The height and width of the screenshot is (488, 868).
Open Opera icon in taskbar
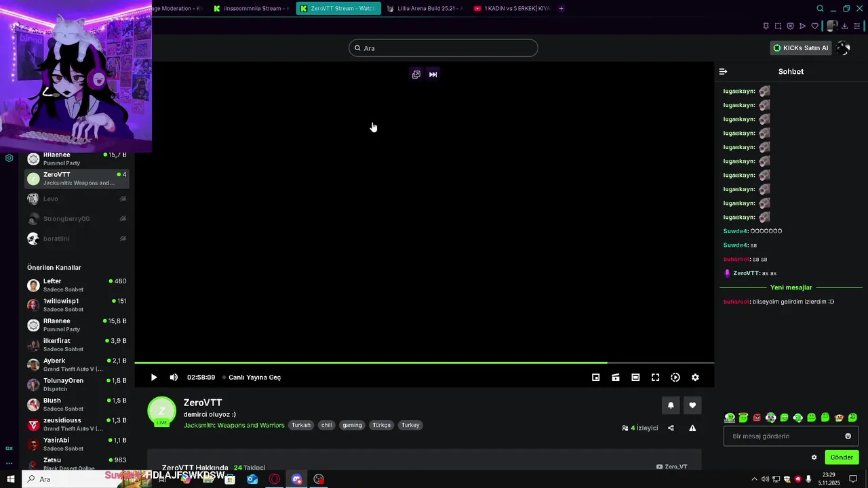pyautogui.click(x=274, y=479)
